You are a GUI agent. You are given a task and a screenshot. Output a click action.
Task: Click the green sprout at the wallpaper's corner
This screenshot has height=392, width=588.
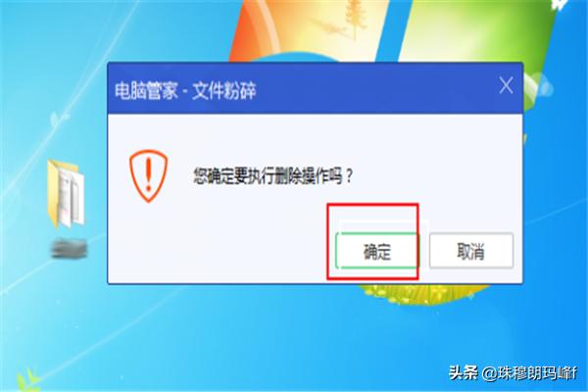[x=27, y=380]
